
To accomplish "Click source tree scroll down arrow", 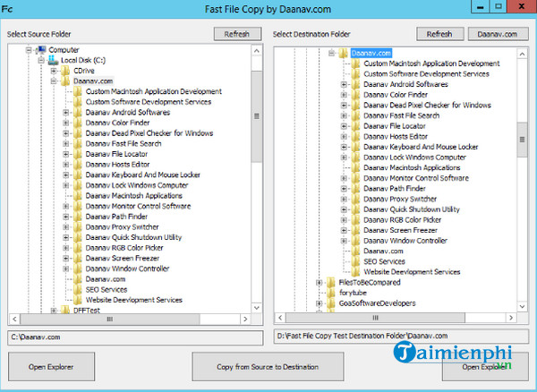I will pos(257,308).
